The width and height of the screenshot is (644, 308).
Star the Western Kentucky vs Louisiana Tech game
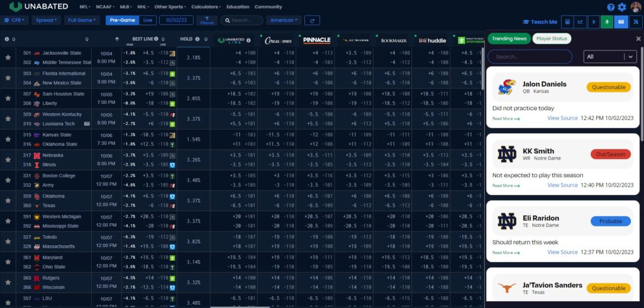[x=8, y=119]
